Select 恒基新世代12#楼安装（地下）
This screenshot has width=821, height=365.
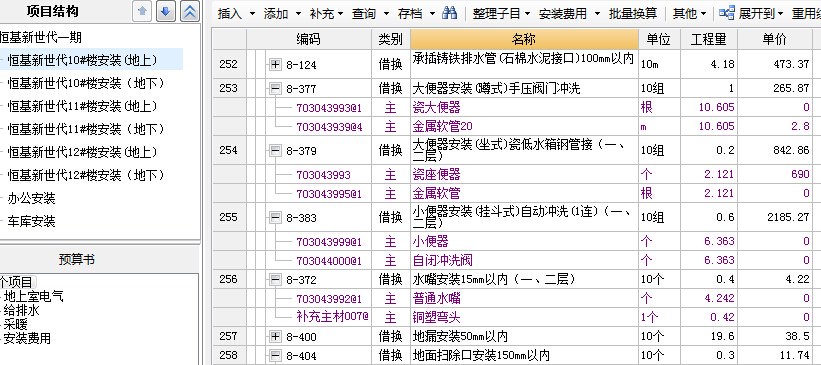[86, 175]
